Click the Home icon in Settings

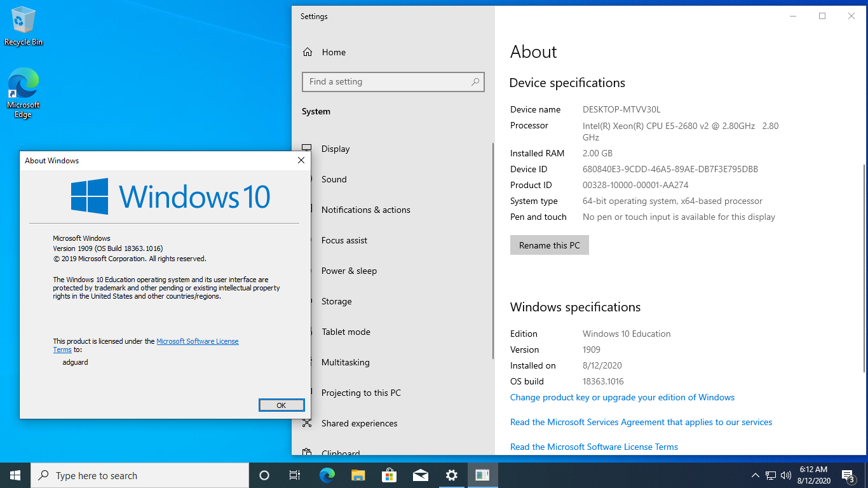308,52
